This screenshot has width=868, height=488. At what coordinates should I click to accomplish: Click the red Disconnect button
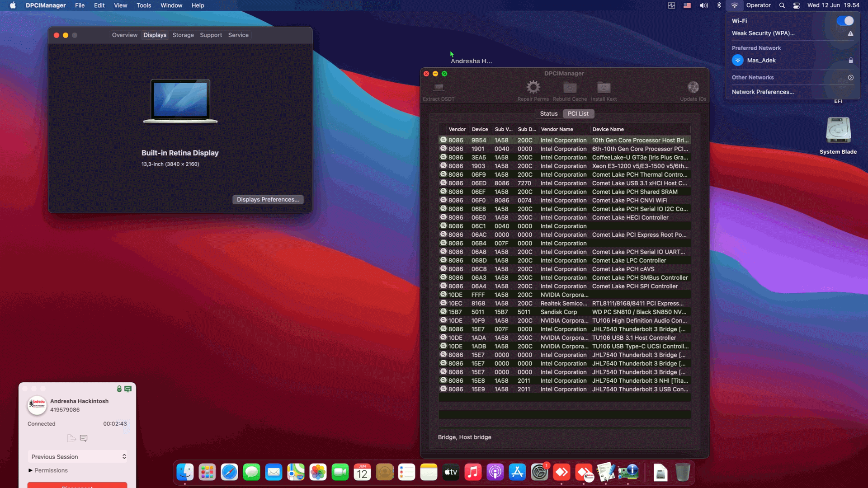(x=77, y=485)
